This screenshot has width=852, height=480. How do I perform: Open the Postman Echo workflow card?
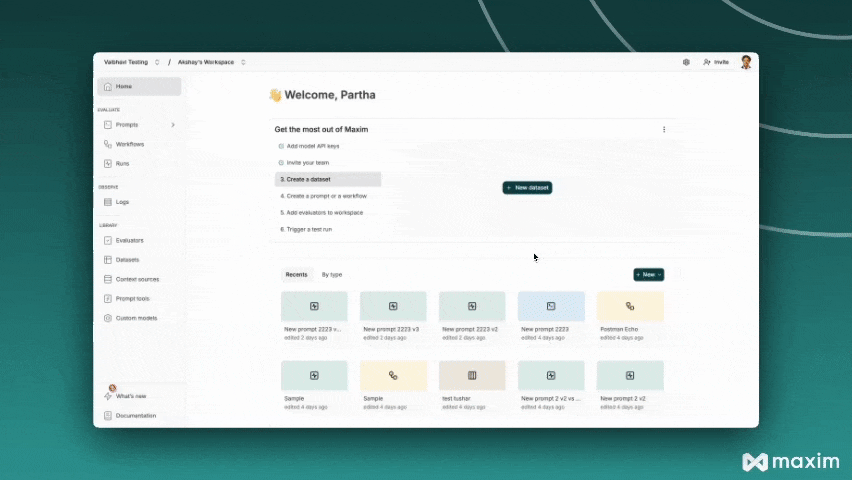pyautogui.click(x=630, y=316)
